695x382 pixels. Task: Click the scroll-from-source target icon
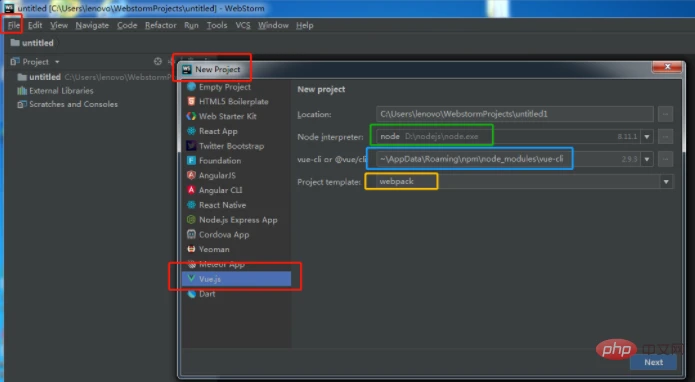[157, 62]
